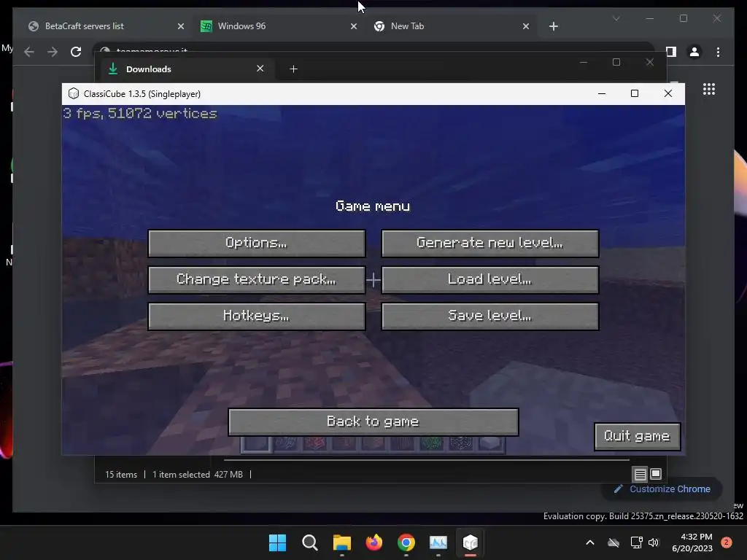Open the Options menu in ClassiCube
The width and height of the screenshot is (747, 560).
256,244
